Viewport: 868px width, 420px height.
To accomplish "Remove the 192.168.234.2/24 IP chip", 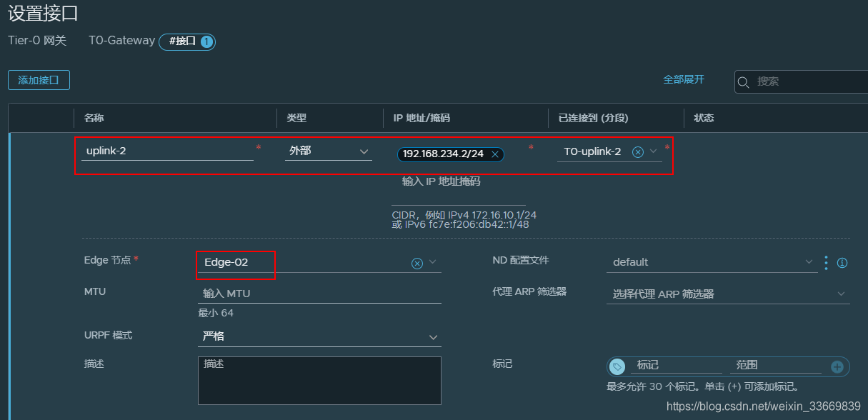I will (495, 154).
